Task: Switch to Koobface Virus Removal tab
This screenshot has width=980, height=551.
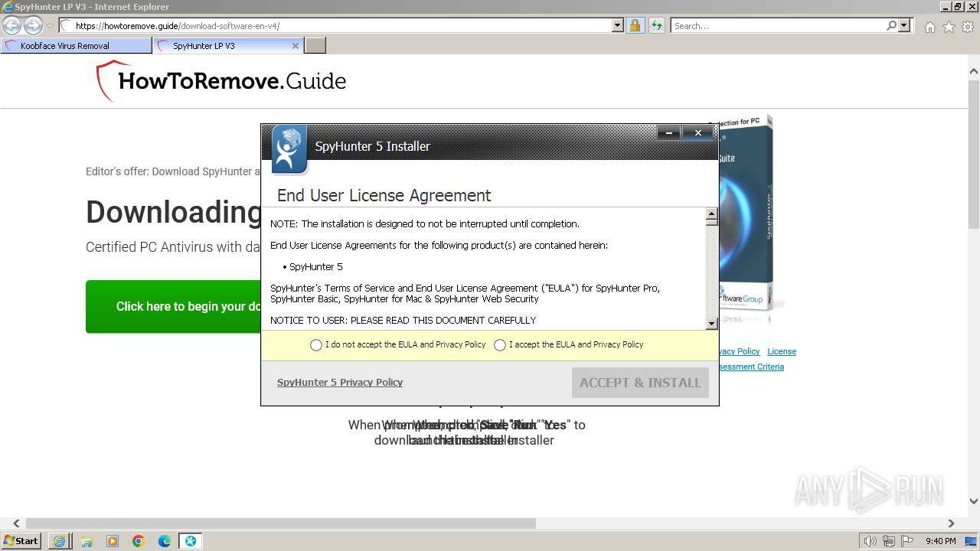Action: point(77,46)
